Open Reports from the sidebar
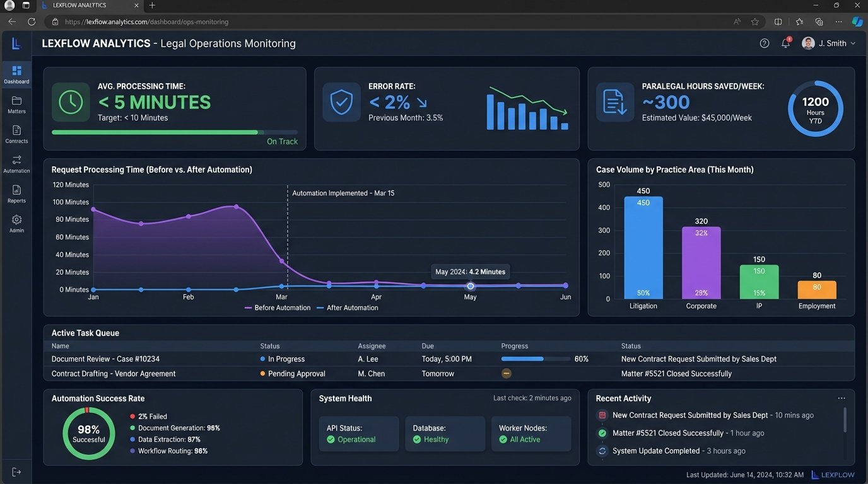 coord(16,193)
